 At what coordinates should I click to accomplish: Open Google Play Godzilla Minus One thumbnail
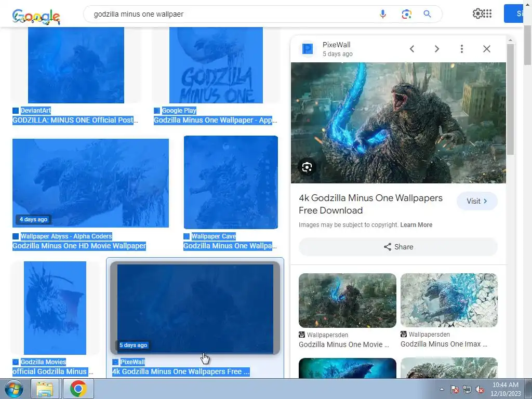(216, 65)
